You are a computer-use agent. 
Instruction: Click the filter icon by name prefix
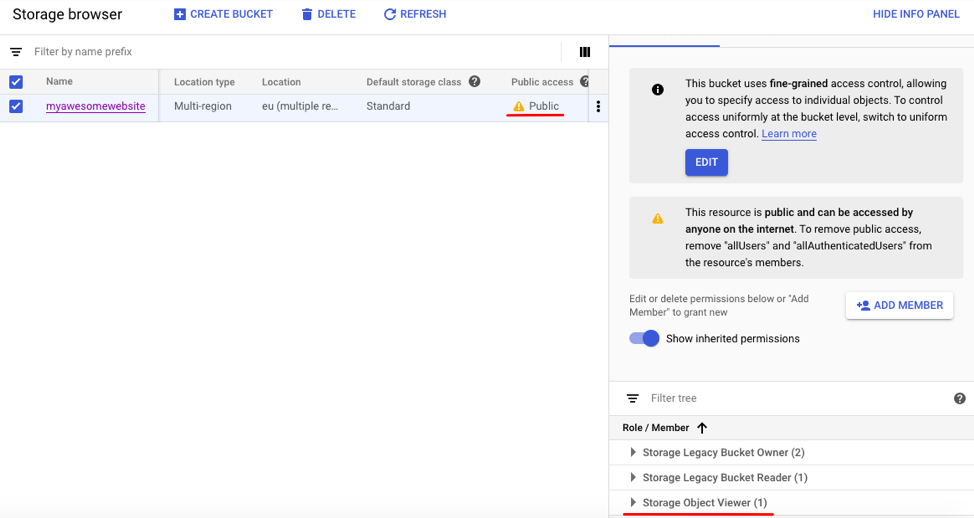16,52
